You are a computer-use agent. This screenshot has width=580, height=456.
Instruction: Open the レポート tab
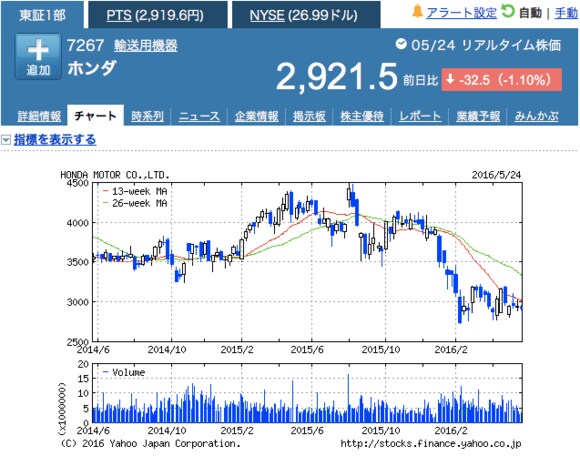pos(420,116)
